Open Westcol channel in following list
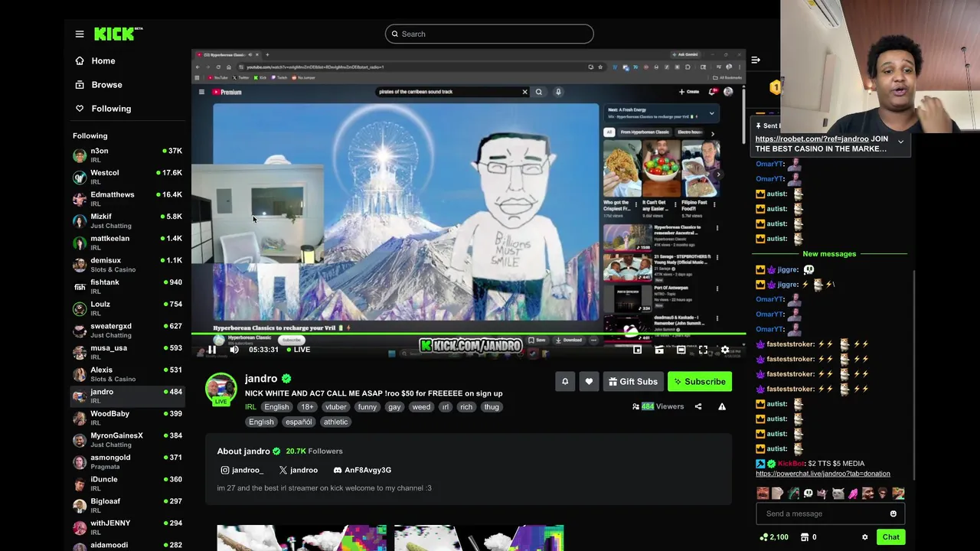This screenshot has width=980, height=551. click(128, 177)
